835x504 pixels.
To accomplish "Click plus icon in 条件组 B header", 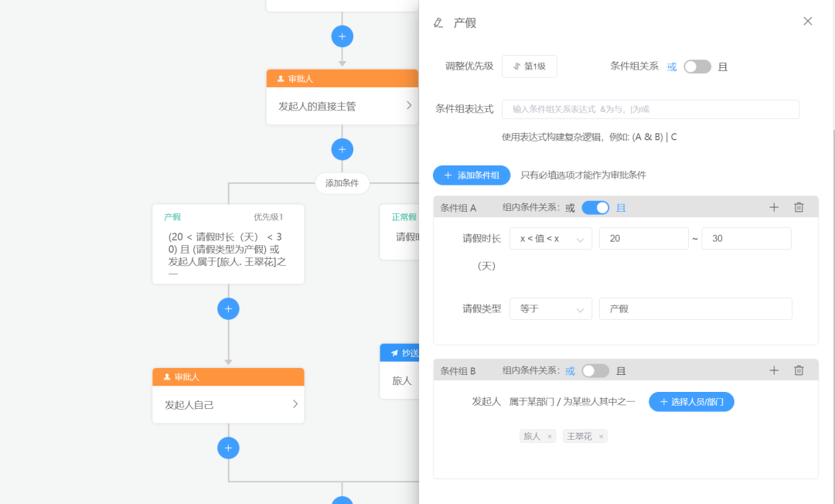I will pyautogui.click(x=774, y=370).
